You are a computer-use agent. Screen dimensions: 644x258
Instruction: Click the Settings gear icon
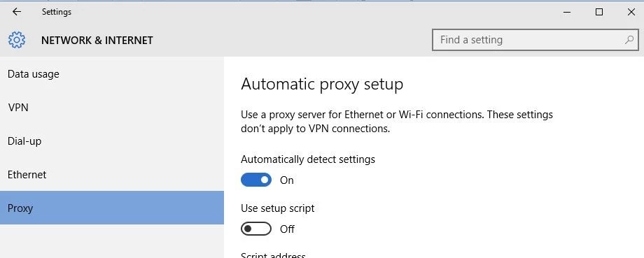pyautogui.click(x=16, y=40)
